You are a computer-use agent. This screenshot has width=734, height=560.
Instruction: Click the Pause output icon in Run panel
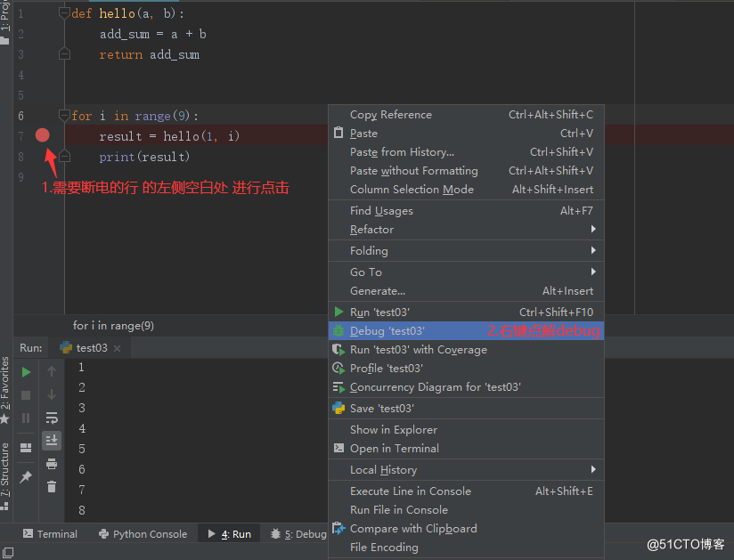coord(26,418)
